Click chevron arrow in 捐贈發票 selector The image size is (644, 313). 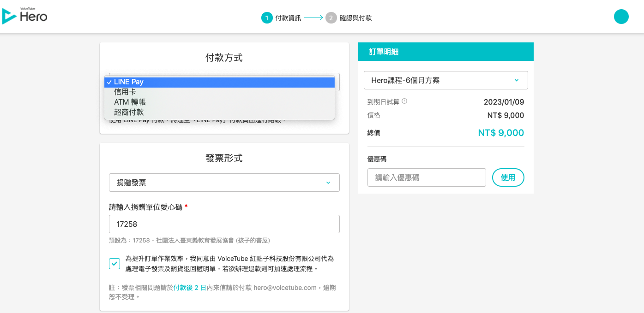[328, 183]
